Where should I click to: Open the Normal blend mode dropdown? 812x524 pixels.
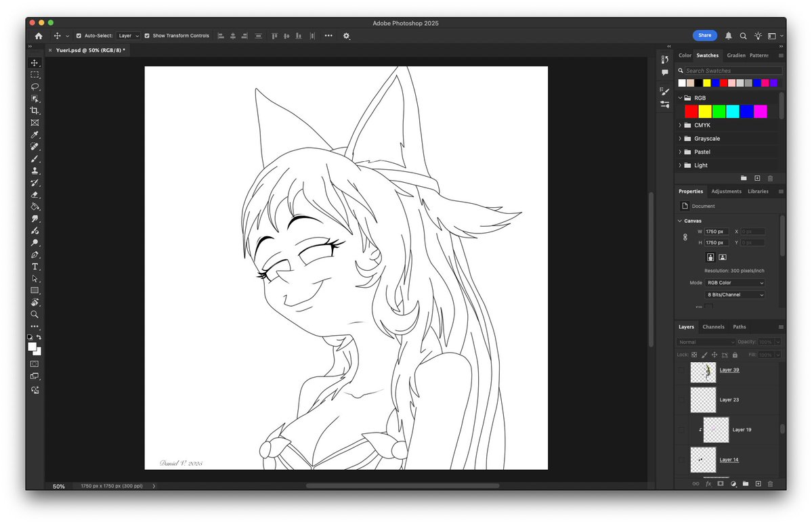706,342
